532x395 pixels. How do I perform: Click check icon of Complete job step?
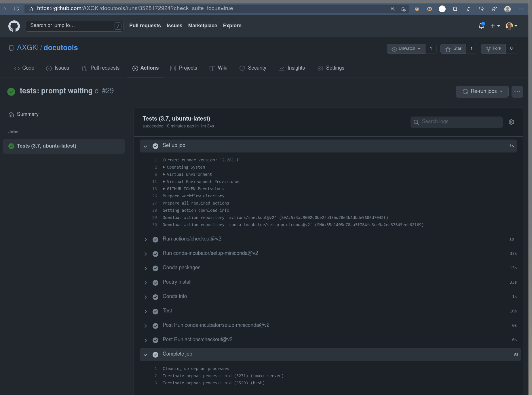[x=155, y=354]
